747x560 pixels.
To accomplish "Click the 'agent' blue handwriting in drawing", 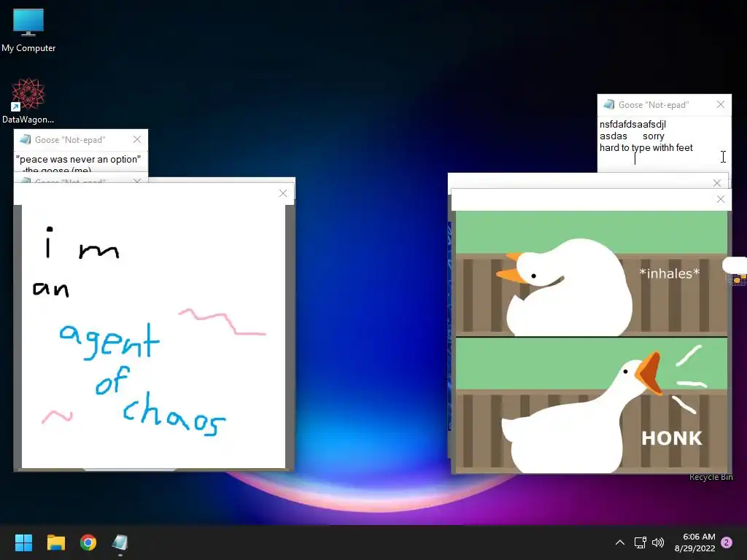I will pyautogui.click(x=109, y=341).
